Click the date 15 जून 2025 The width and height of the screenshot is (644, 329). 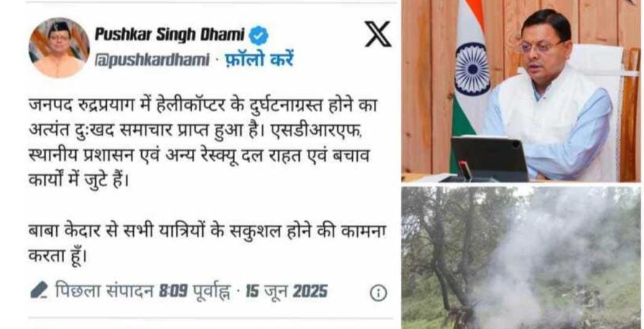point(287,291)
